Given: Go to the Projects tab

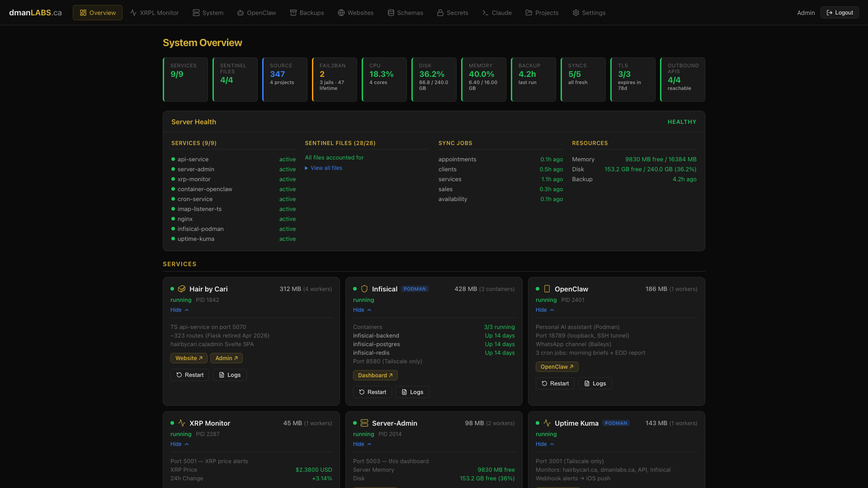Looking at the screenshot, I should [x=542, y=13].
